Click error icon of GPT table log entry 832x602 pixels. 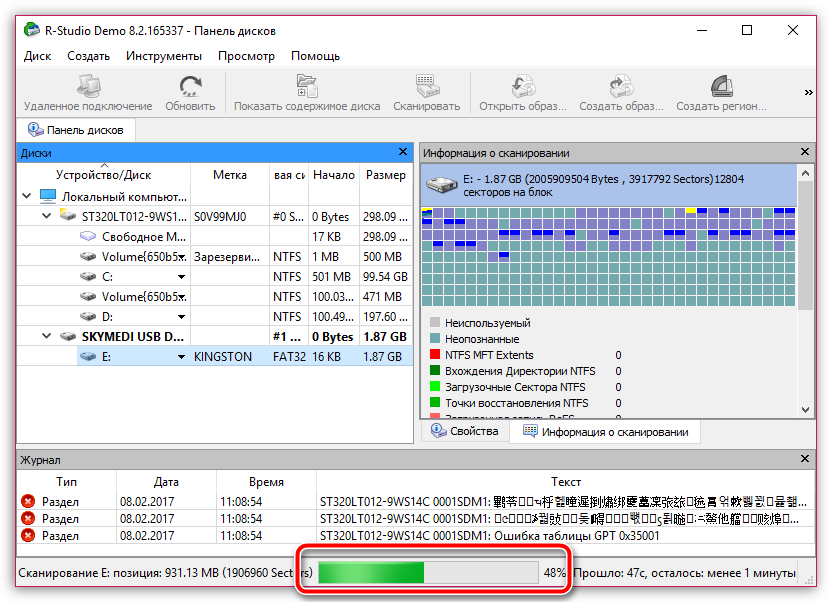[x=28, y=535]
